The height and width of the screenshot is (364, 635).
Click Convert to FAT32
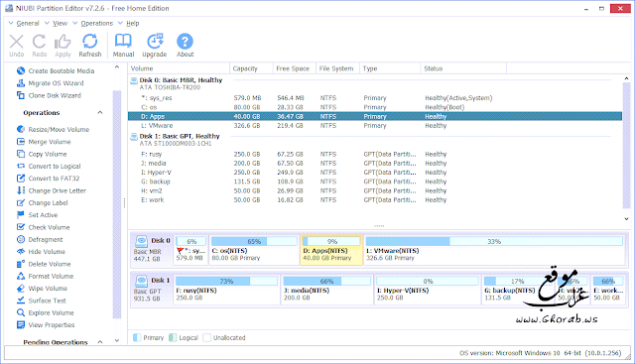[49, 179]
